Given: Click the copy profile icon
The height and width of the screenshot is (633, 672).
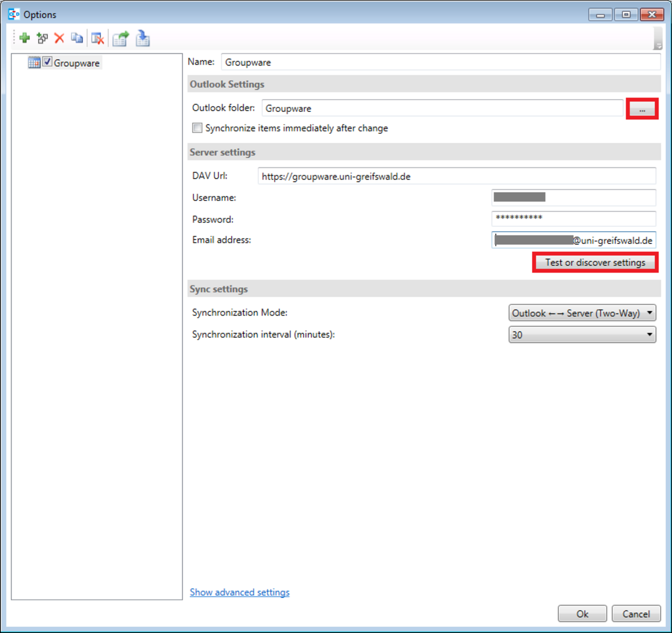Looking at the screenshot, I should pyautogui.click(x=77, y=38).
